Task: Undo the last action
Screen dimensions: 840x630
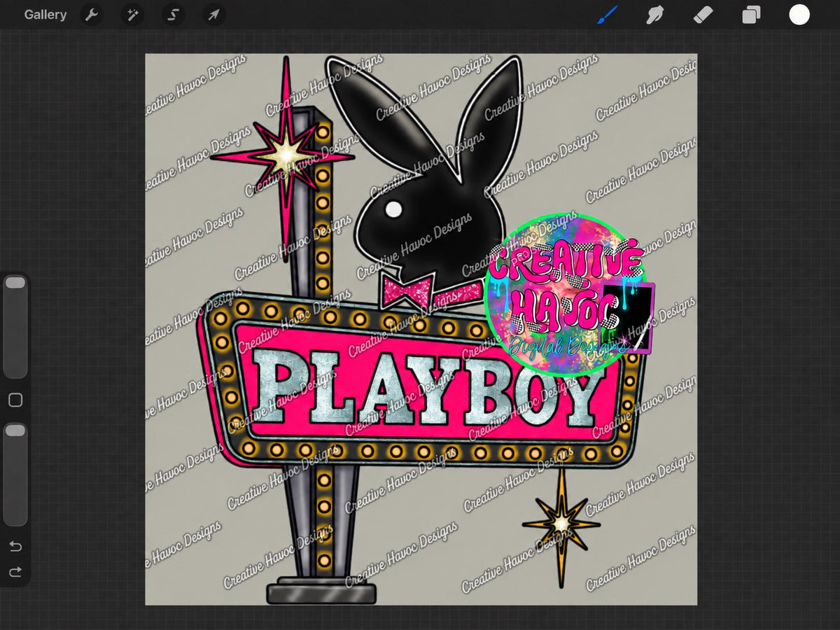Action: 15,546
